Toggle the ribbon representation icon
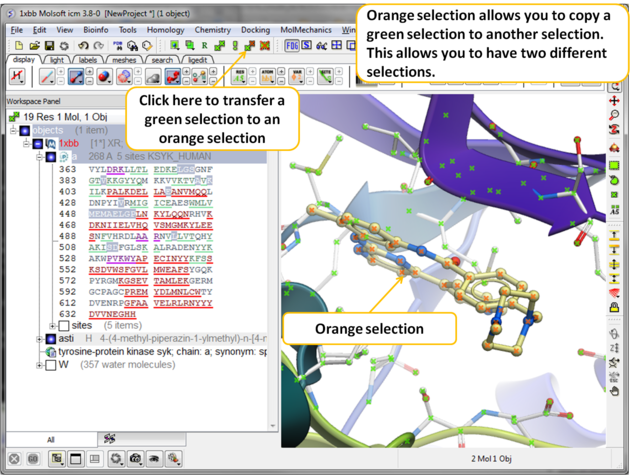 click(76, 77)
